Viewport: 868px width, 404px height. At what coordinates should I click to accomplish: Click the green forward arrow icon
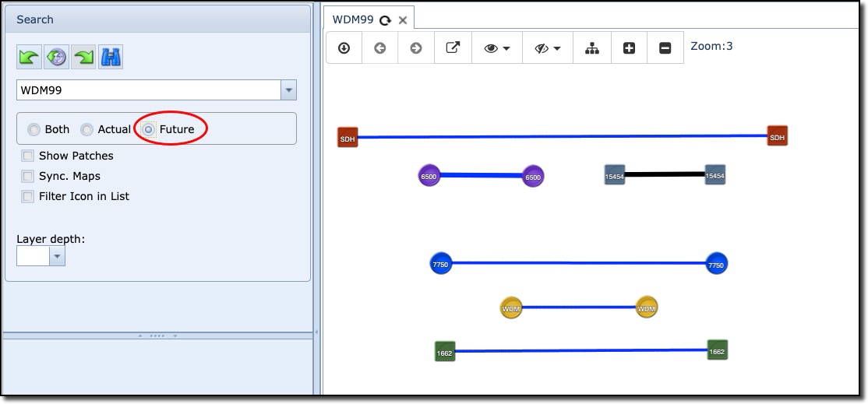click(x=83, y=57)
